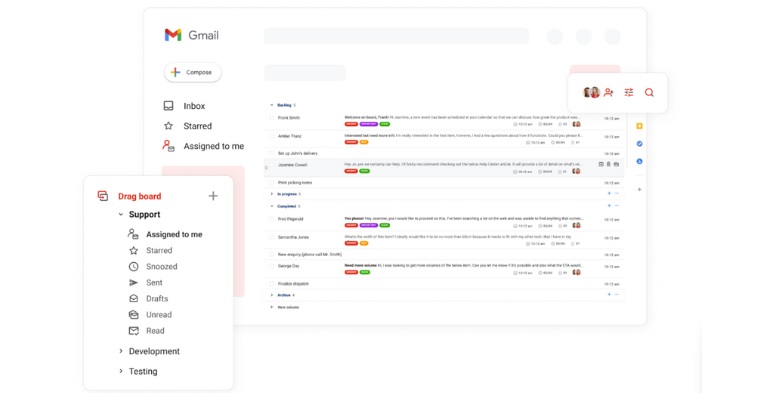
Task: Expand the Development board
Action: pos(121,351)
